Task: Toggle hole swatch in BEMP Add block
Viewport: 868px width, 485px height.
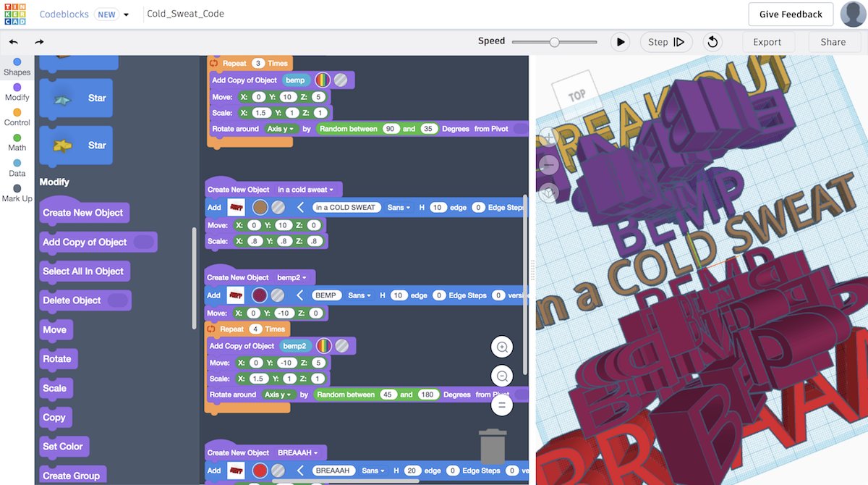Action: pyautogui.click(x=278, y=295)
